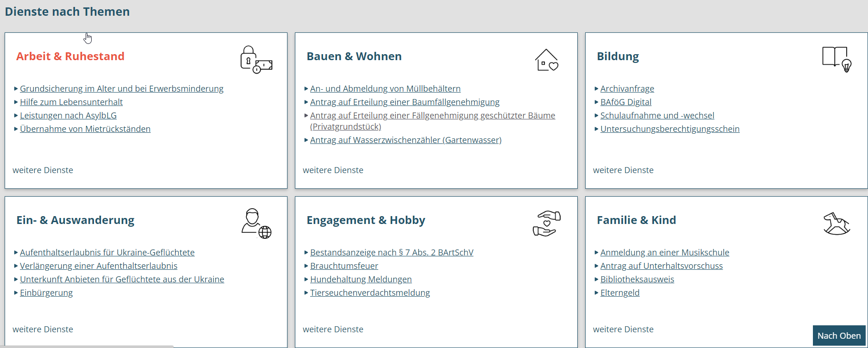Click the Arbeit & Ruhestand wallet icon
This screenshot has height=348, width=868.
256,60
